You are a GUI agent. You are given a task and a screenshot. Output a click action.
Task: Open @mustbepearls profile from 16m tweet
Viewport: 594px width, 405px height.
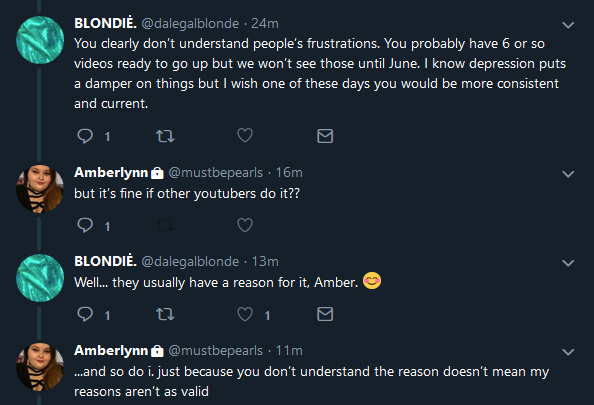[216, 172]
